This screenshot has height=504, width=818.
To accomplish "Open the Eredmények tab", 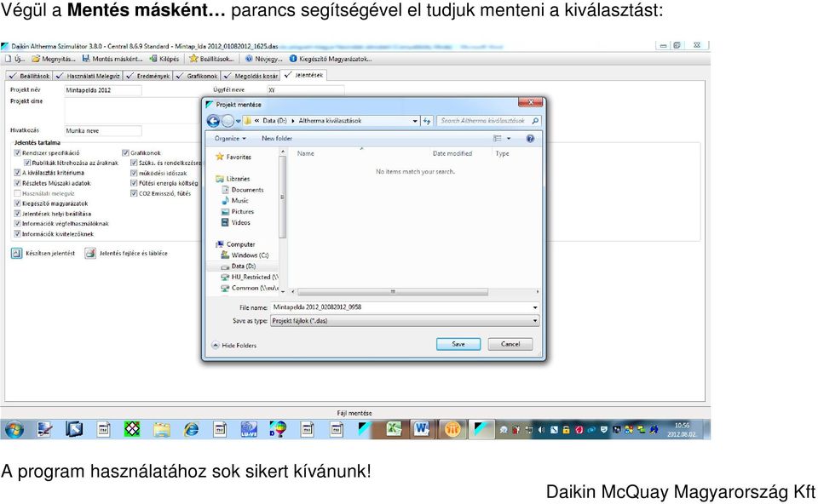I will tap(148, 76).
